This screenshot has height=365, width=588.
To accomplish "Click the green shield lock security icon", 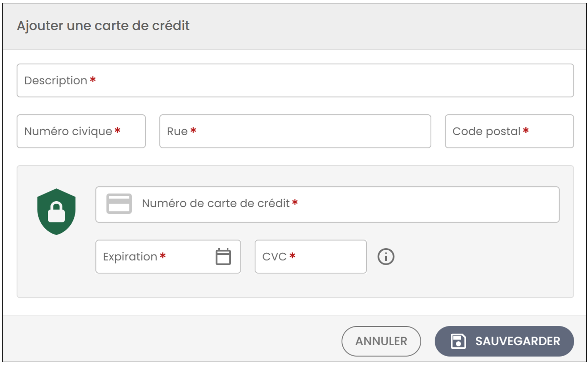I will coord(56,212).
